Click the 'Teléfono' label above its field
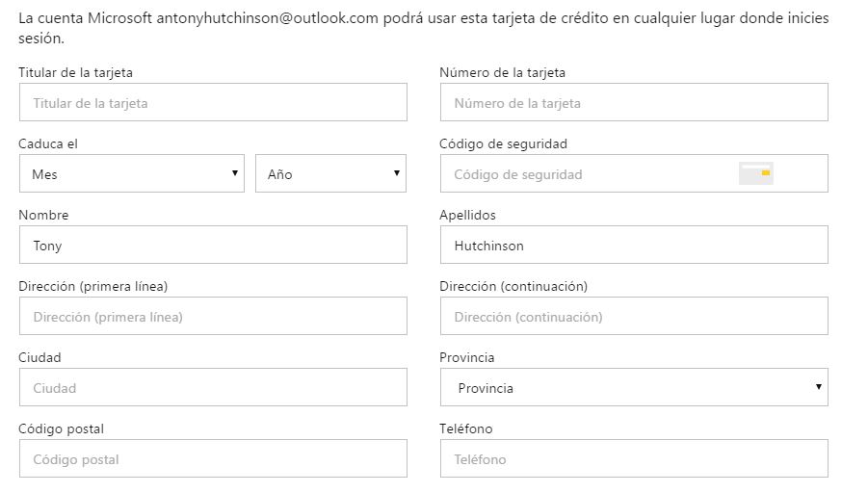 [x=465, y=428]
